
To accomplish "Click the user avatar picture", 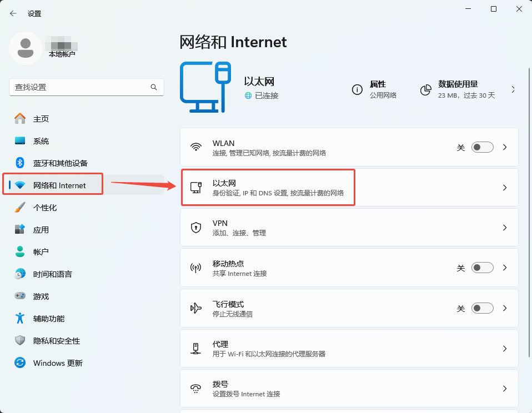I will point(26,48).
